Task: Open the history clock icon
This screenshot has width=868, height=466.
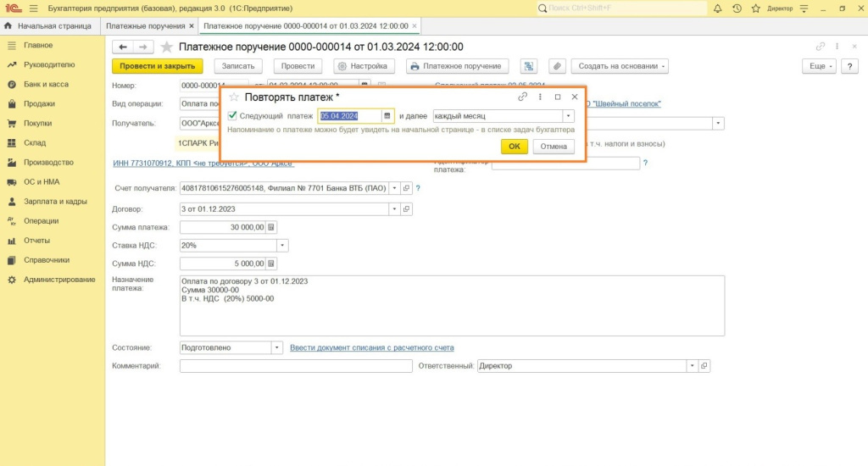Action: pos(736,8)
